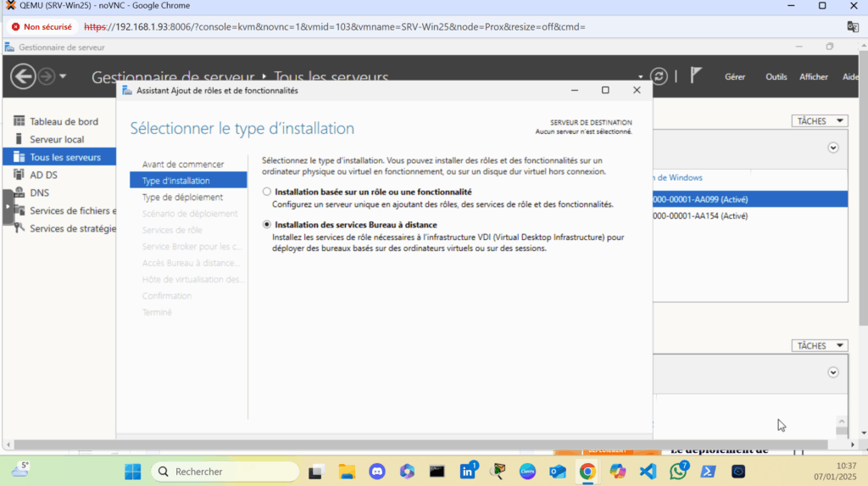This screenshot has width=868, height=486.
Task: Click the Google Translate icon in Chrome
Action: coord(853,26)
